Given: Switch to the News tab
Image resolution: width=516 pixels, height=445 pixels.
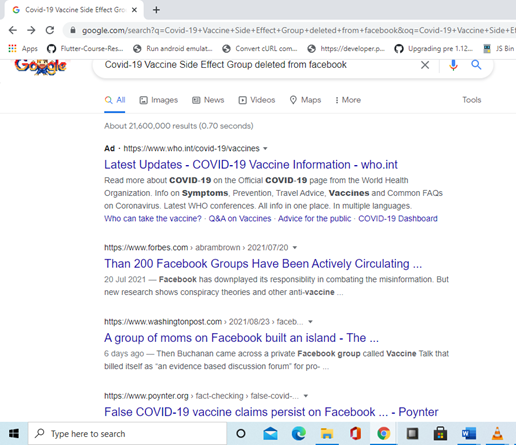Looking at the screenshot, I should (208, 100).
